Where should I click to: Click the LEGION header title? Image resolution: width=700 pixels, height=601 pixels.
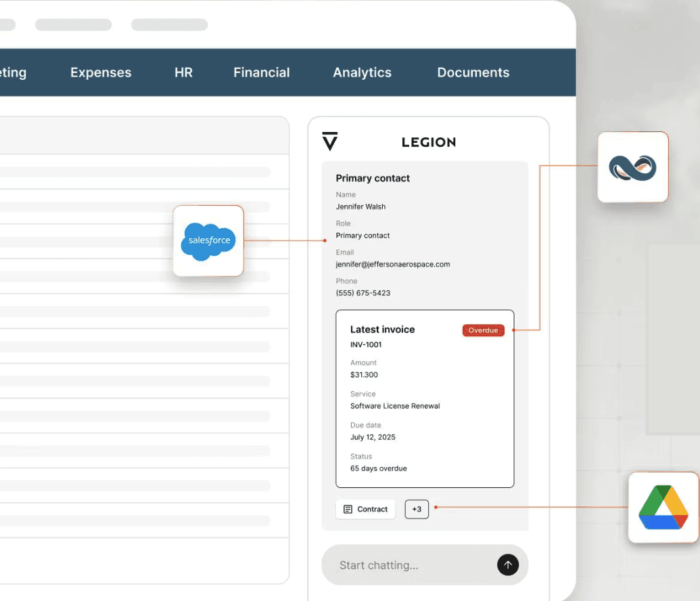click(429, 142)
